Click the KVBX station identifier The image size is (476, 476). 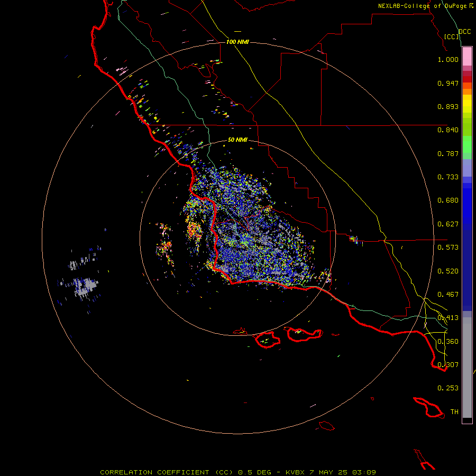click(x=295, y=472)
